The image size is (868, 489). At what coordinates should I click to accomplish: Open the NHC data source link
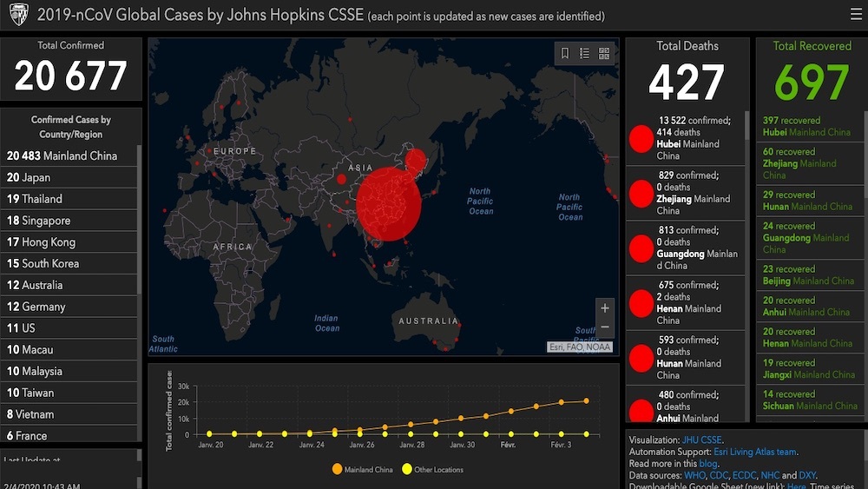(769, 475)
